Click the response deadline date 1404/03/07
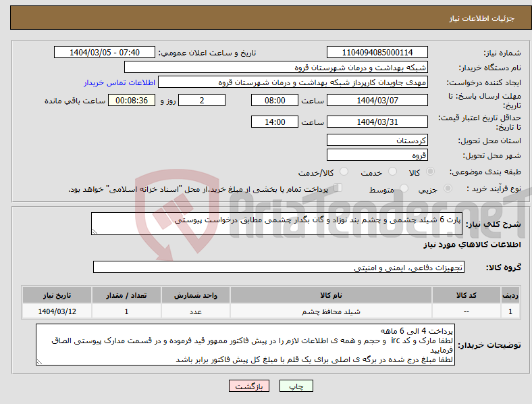 click(x=377, y=100)
